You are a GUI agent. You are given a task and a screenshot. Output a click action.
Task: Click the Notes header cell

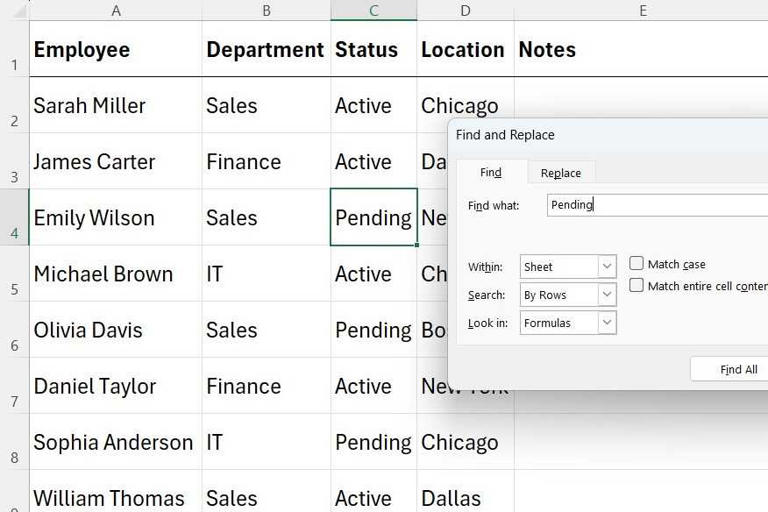point(641,49)
